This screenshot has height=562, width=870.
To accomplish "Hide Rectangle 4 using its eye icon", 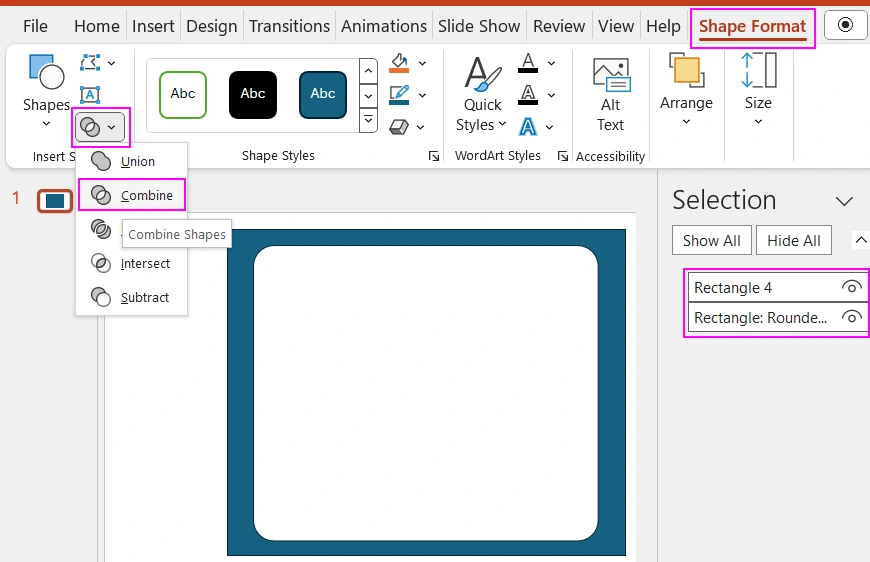I will click(x=851, y=287).
